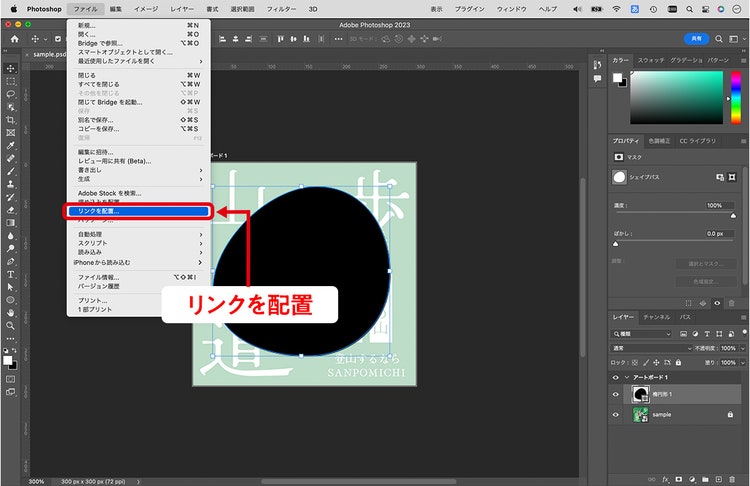The image size is (750, 486).
Task: Toggle visibility of 楕円形 1 layer
Action: (616, 395)
